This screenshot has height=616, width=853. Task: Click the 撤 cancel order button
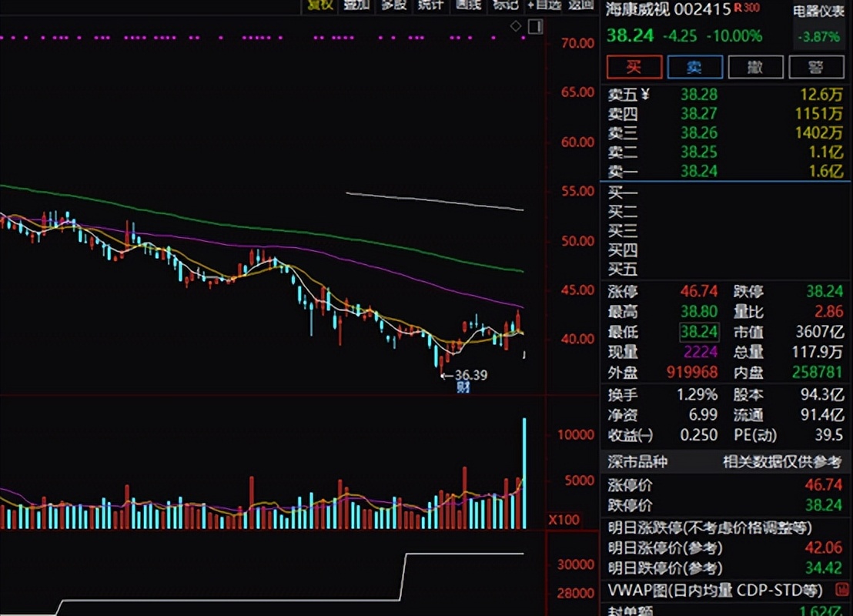(755, 67)
